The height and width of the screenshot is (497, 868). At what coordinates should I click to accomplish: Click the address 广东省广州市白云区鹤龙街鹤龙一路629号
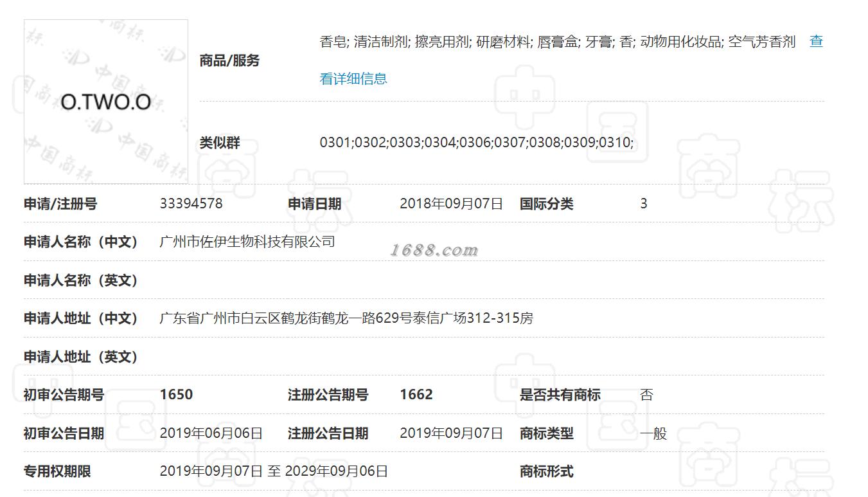pos(346,318)
